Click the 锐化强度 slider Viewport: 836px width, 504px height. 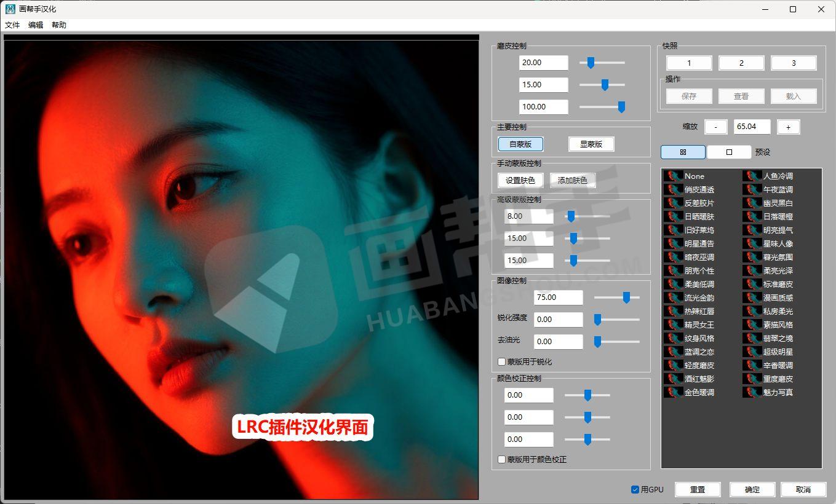point(617,320)
